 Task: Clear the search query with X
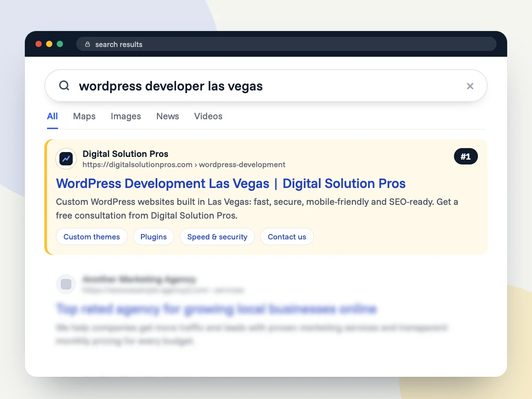click(470, 86)
